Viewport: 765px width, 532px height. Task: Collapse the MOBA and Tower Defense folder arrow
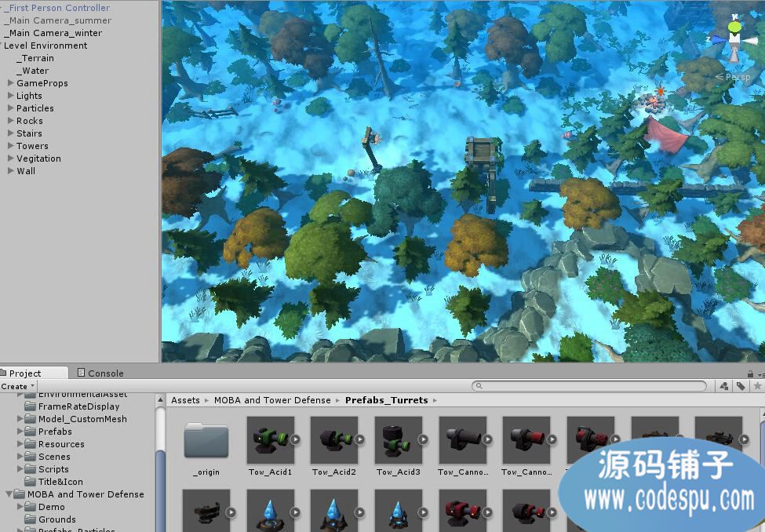(9, 494)
